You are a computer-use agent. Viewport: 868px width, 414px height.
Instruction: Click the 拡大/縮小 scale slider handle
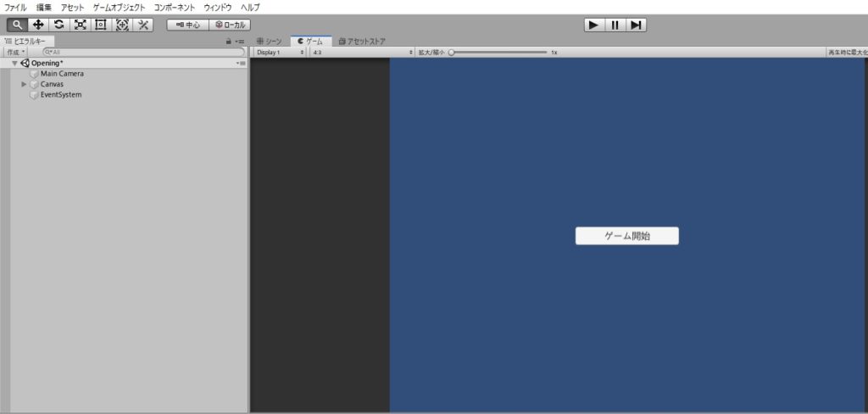pos(451,52)
